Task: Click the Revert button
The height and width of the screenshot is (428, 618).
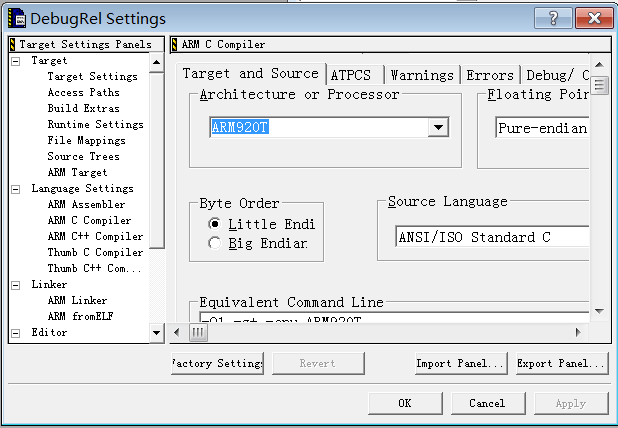Action: pos(318,363)
